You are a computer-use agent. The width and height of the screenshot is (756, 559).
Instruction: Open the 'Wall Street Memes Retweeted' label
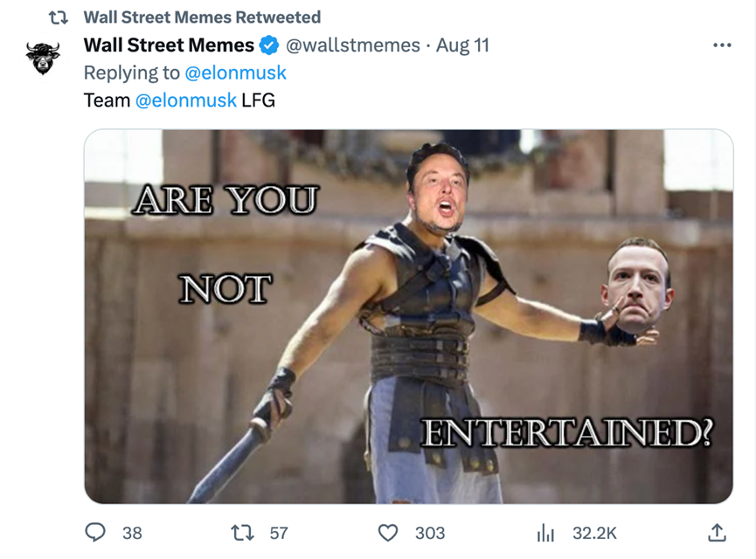pyautogui.click(x=202, y=17)
